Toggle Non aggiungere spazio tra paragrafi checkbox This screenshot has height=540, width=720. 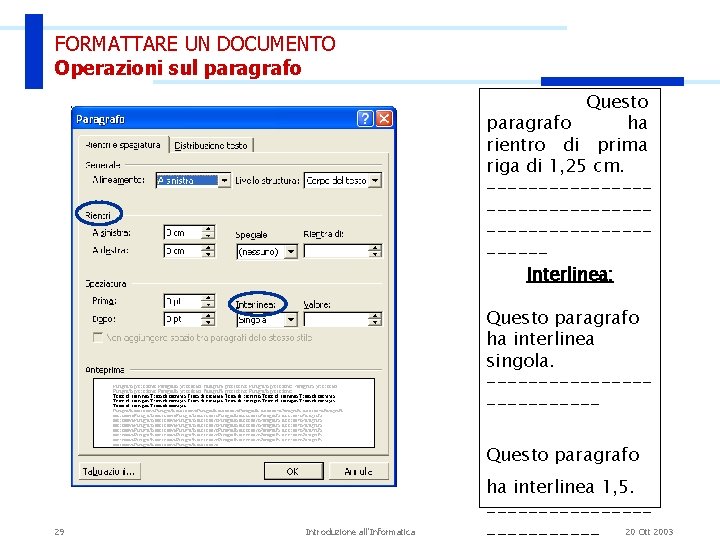(x=97, y=338)
